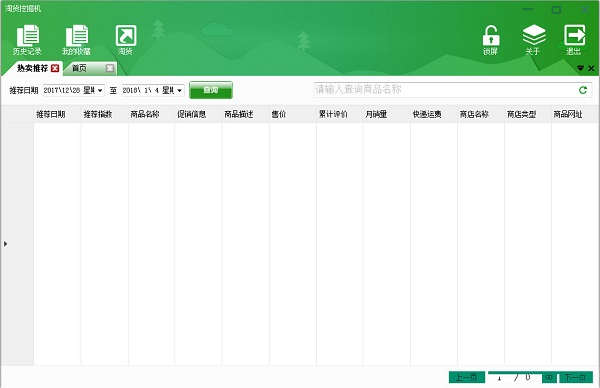Screen dimensions: 600x388
Task: Go to 下一页 next page
Action: (576, 378)
